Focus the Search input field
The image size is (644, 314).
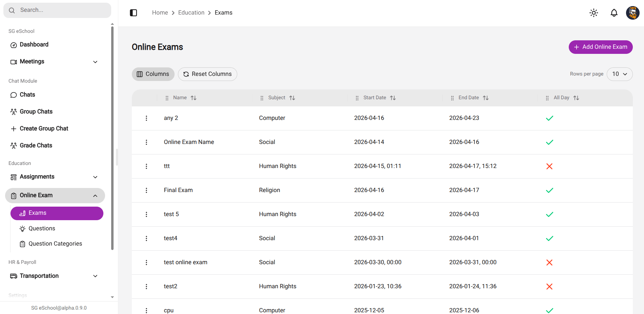pyautogui.click(x=57, y=10)
